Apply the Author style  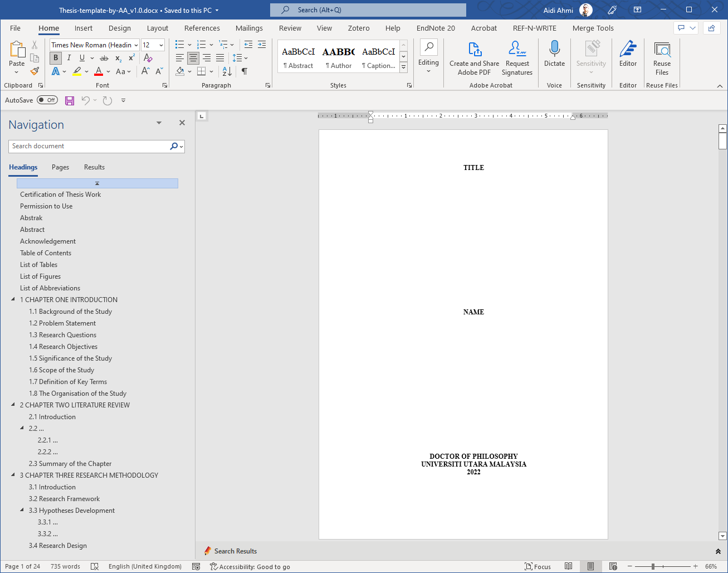(x=339, y=56)
